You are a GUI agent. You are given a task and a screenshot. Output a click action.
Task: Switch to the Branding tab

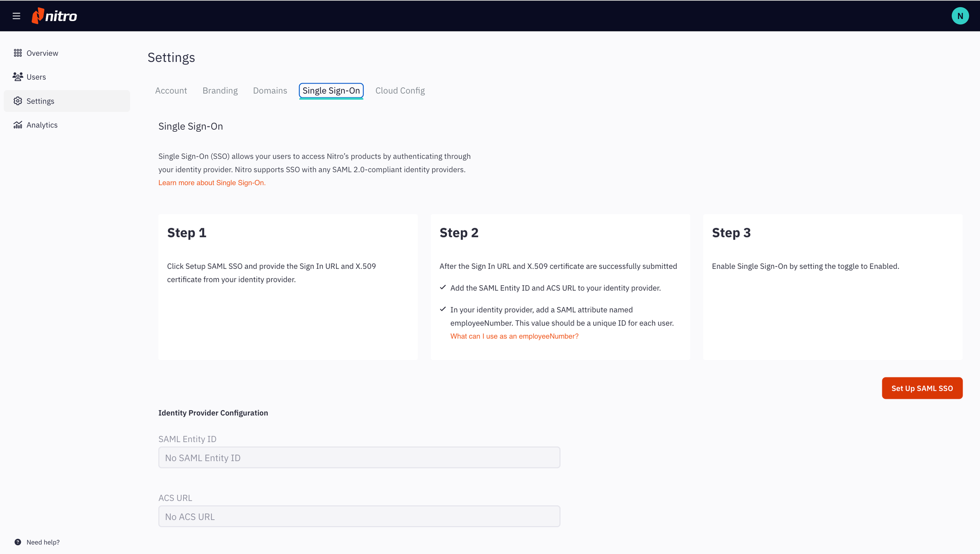(x=220, y=91)
